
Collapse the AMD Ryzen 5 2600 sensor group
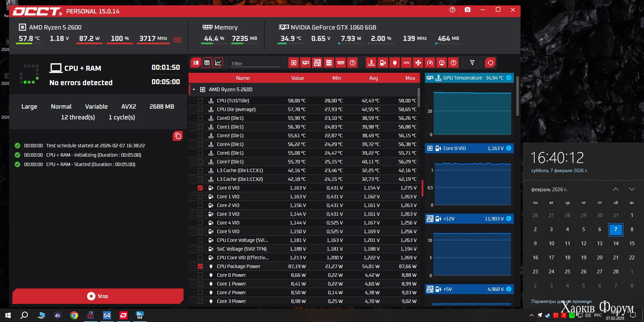[194, 90]
